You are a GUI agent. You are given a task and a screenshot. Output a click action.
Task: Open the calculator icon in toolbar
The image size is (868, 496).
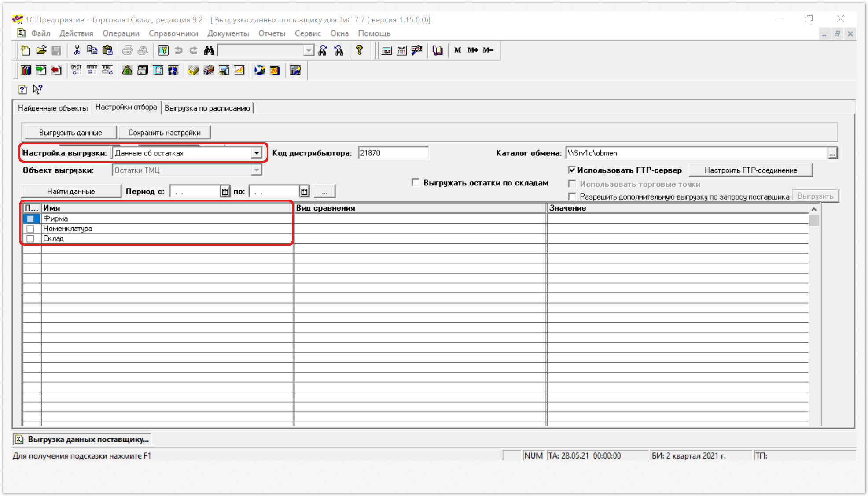[x=386, y=50]
